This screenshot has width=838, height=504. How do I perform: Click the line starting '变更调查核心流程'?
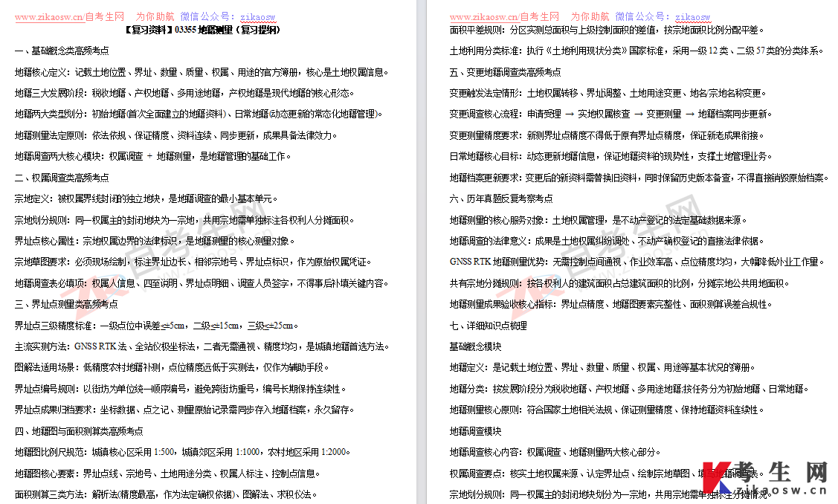click(x=611, y=114)
